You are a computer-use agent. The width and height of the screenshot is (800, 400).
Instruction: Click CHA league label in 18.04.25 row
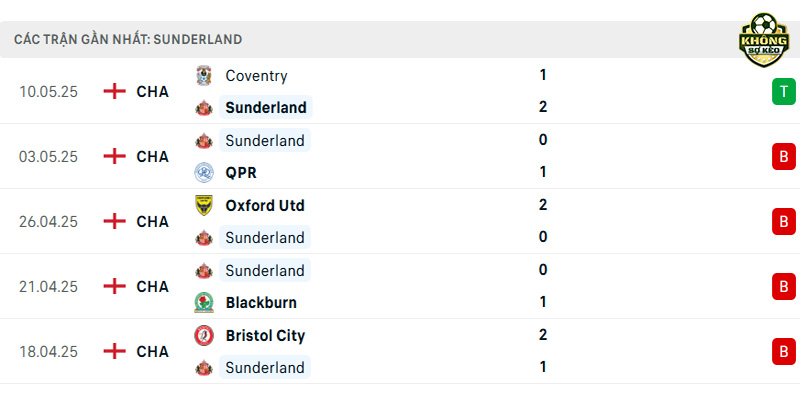tap(153, 352)
